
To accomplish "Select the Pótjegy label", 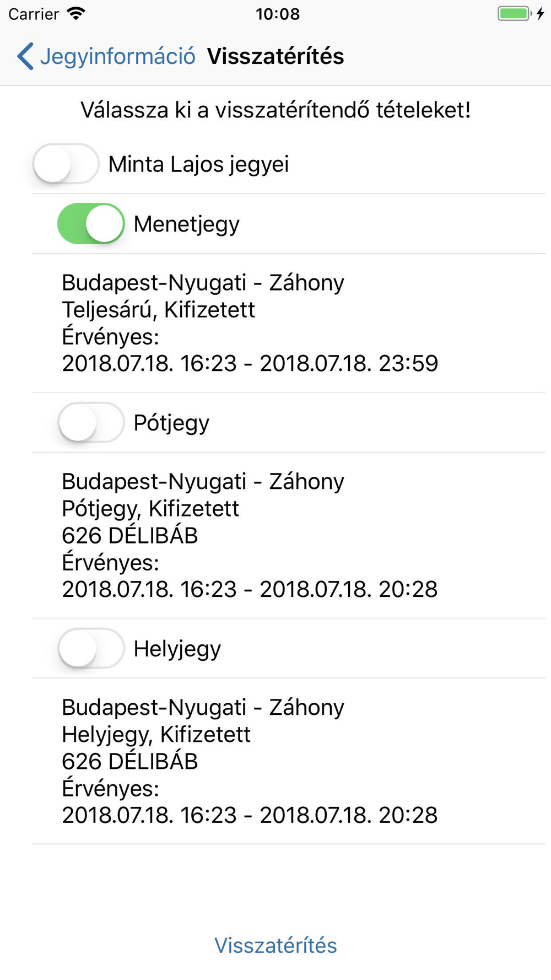I will point(171,423).
